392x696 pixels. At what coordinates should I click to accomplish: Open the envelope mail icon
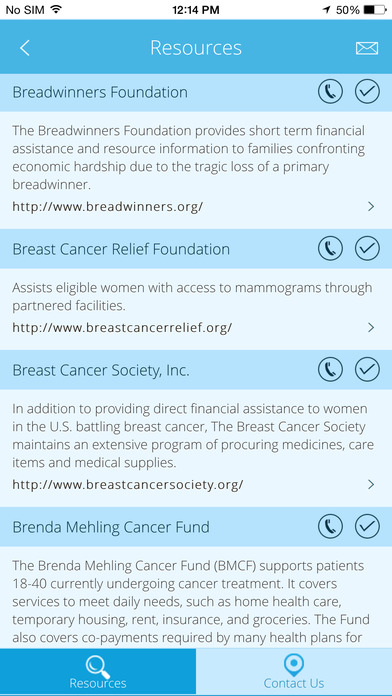(367, 48)
